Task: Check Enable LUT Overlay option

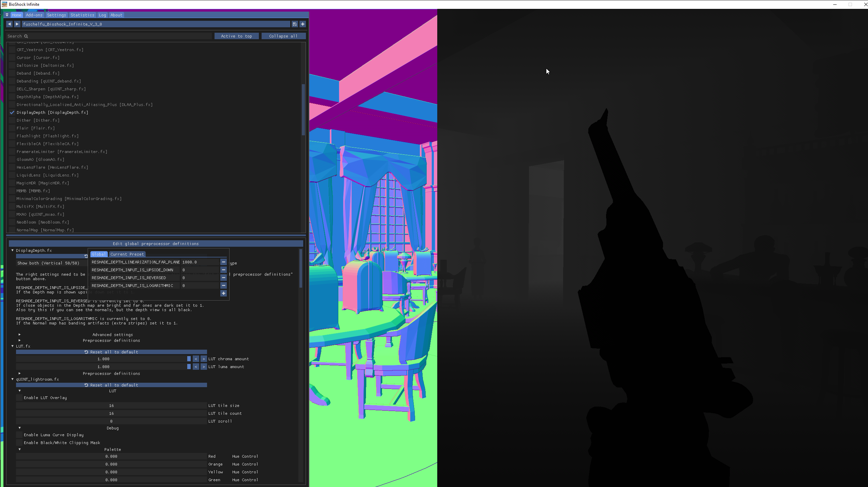Action: (x=19, y=398)
